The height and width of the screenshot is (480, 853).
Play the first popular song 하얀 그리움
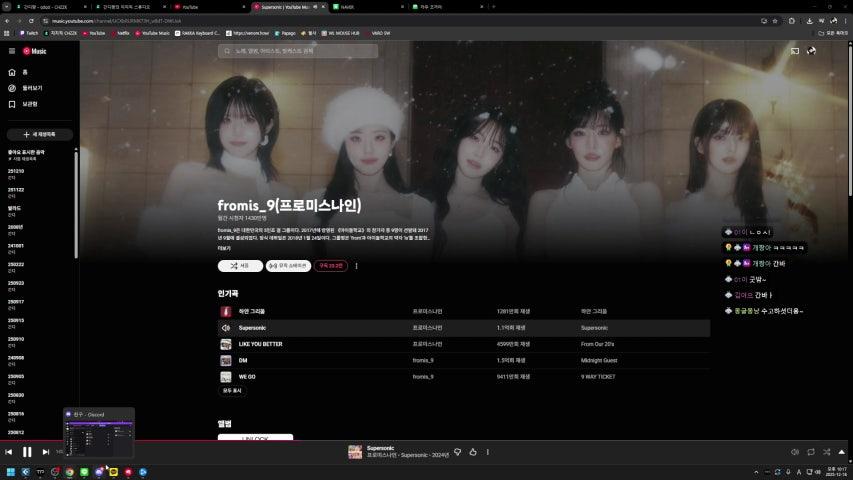[226, 312]
